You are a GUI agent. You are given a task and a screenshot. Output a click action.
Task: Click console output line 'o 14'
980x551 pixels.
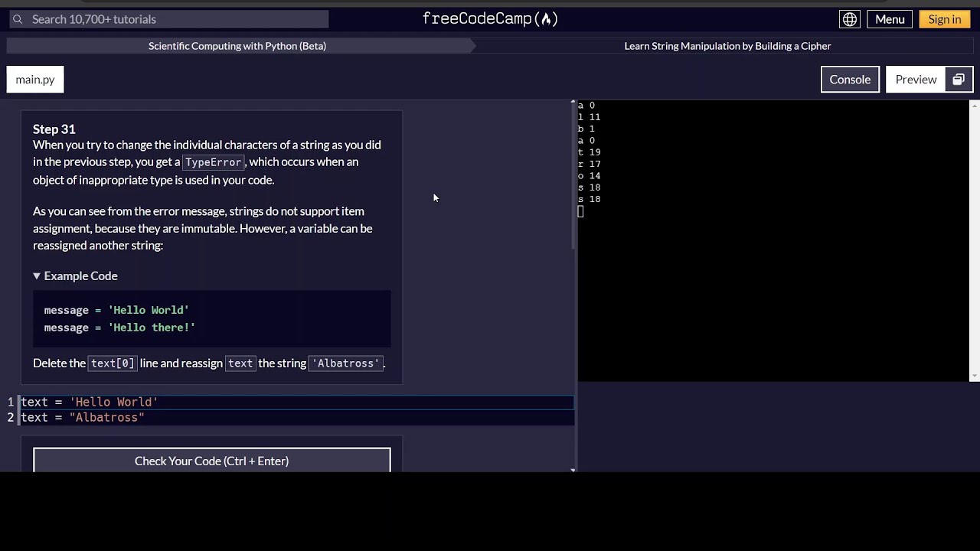point(589,176)
